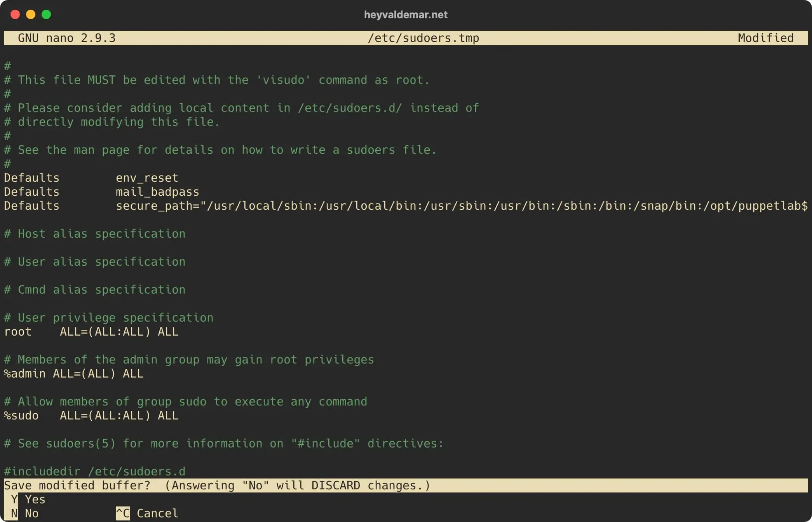812x522 pixels.
Task: Click the '# Host alias specification' line
Action: tap(95, 234)
